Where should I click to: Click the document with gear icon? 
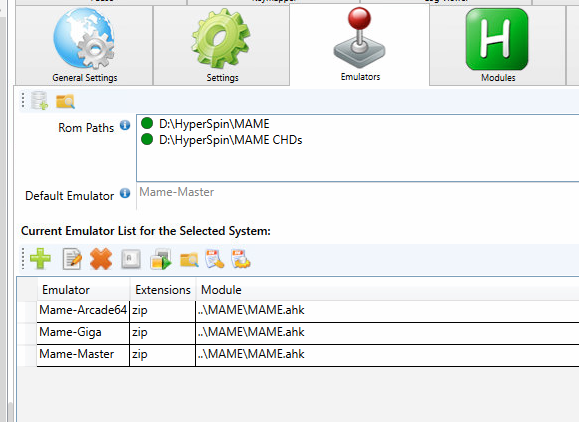(x=241, y=259)
